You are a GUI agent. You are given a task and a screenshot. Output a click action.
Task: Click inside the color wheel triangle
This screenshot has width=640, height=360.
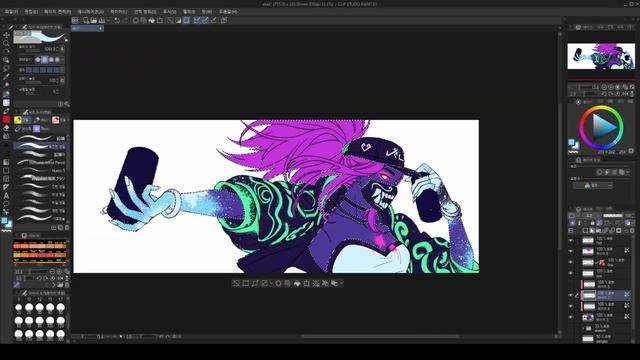(x=603, y=127)
